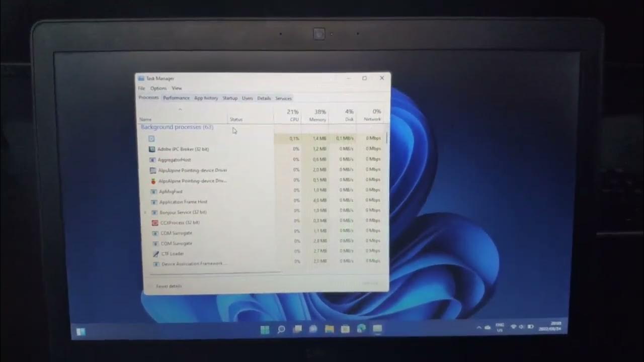Switch to the Services tab

(283, 98)
